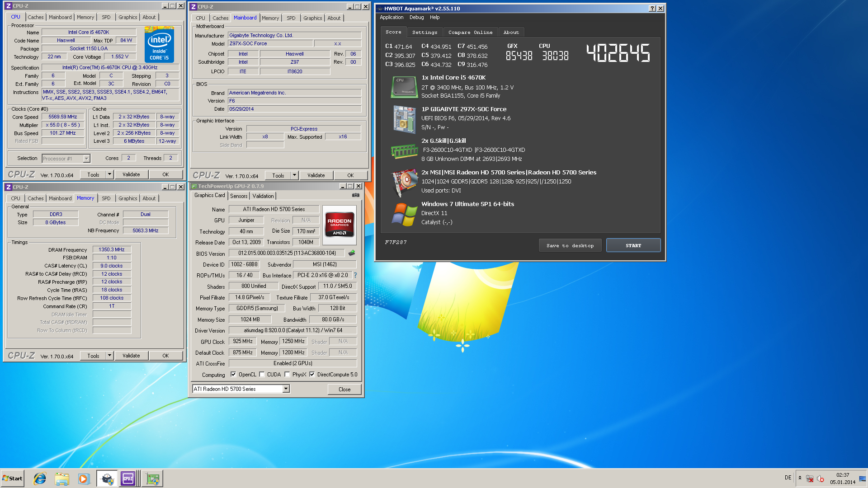Expand Tools arrow in CPU-Z Mainboard window

coord(294,175)
